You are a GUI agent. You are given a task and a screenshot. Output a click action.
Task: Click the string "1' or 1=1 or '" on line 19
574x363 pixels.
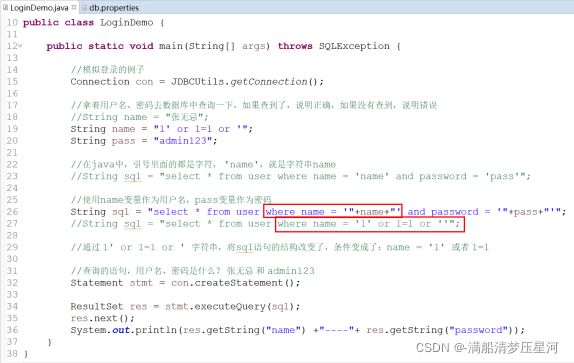click(x=201, y=129)
